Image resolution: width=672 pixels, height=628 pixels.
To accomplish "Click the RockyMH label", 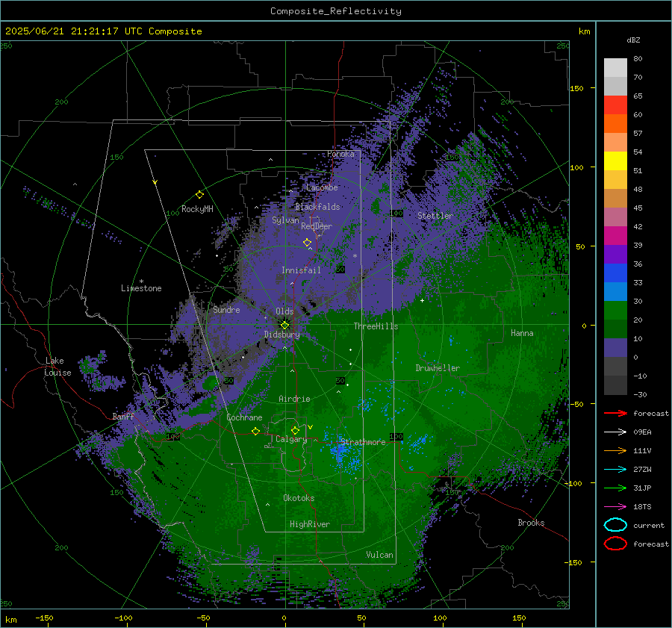I will (197, 209).
